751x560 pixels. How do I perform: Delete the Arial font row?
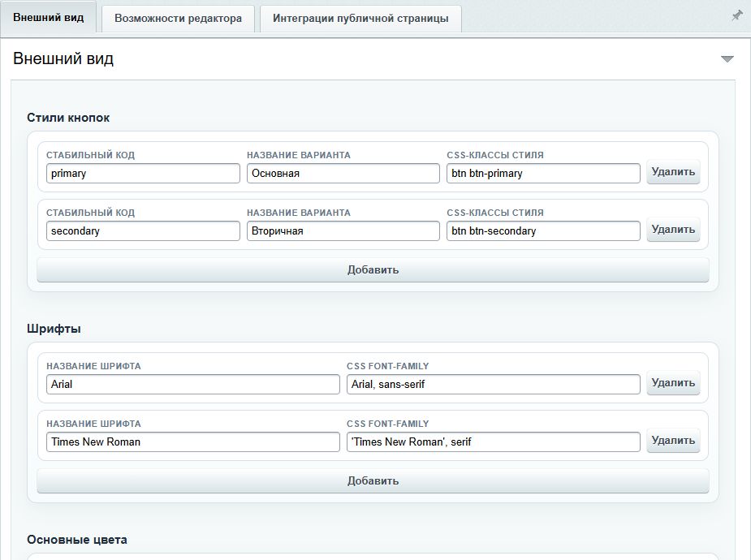click(673, 383)
